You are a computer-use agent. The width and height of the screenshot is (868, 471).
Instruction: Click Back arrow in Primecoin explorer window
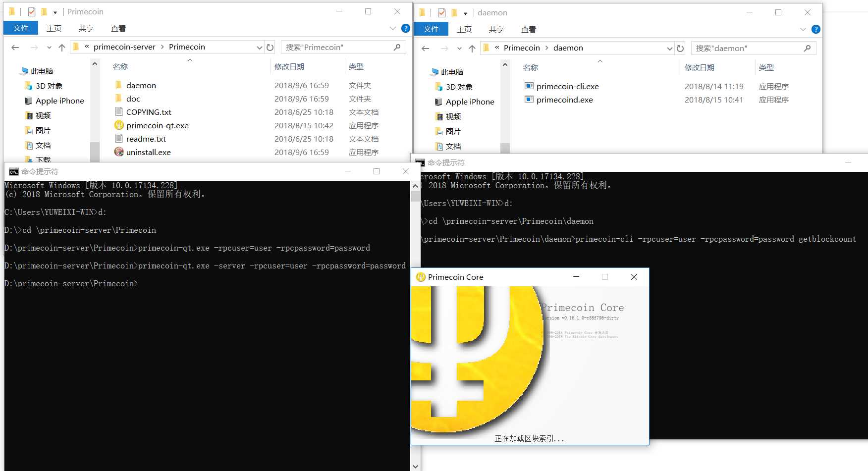pos(15,48)
